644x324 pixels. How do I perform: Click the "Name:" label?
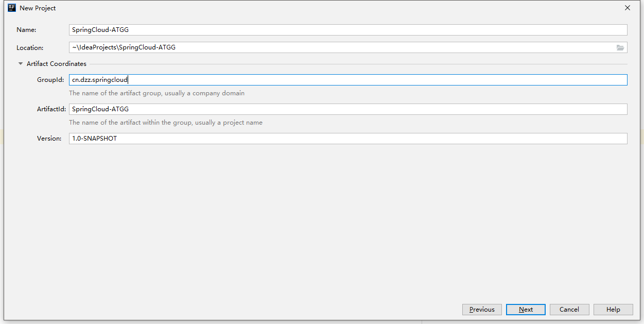(26, 30)
